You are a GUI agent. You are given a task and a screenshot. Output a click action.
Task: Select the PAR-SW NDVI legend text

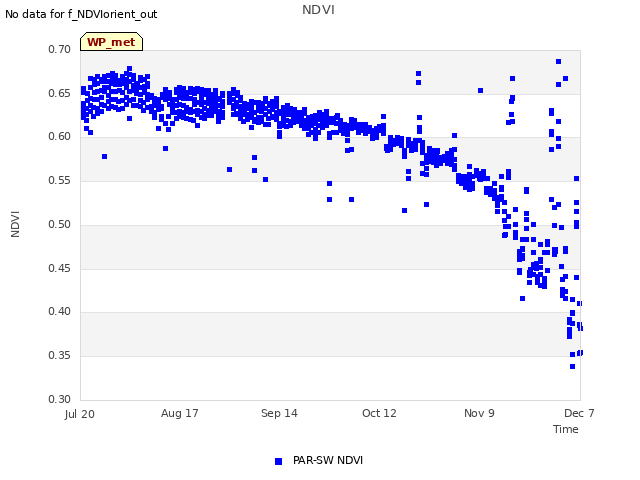(x=328, y=460)
